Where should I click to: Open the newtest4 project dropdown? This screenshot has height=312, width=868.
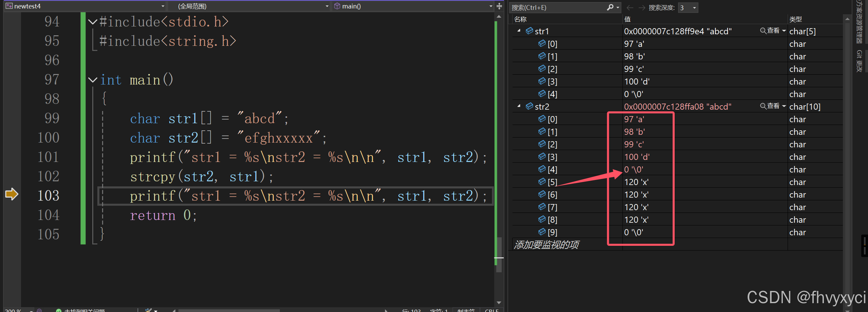coord(163,6)
